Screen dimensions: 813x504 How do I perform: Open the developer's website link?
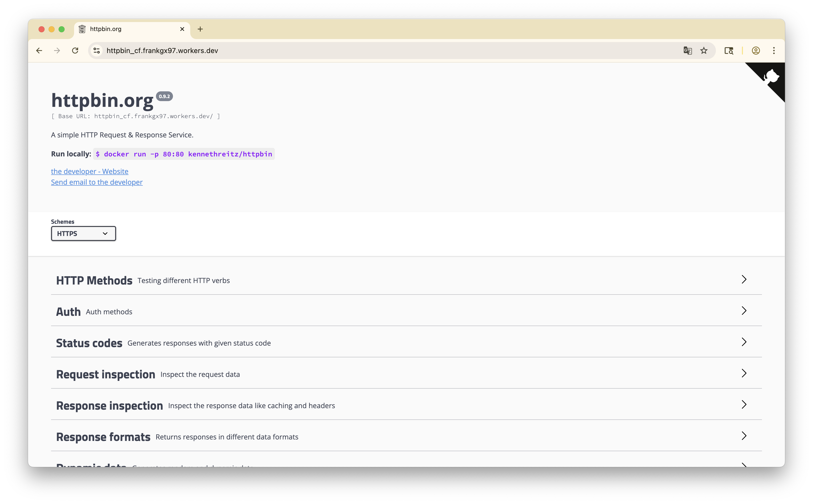point(89,171)
